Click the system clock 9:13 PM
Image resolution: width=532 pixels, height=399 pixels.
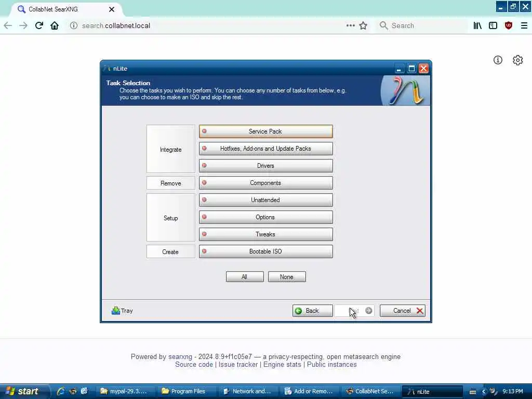(x=513, y=392)
